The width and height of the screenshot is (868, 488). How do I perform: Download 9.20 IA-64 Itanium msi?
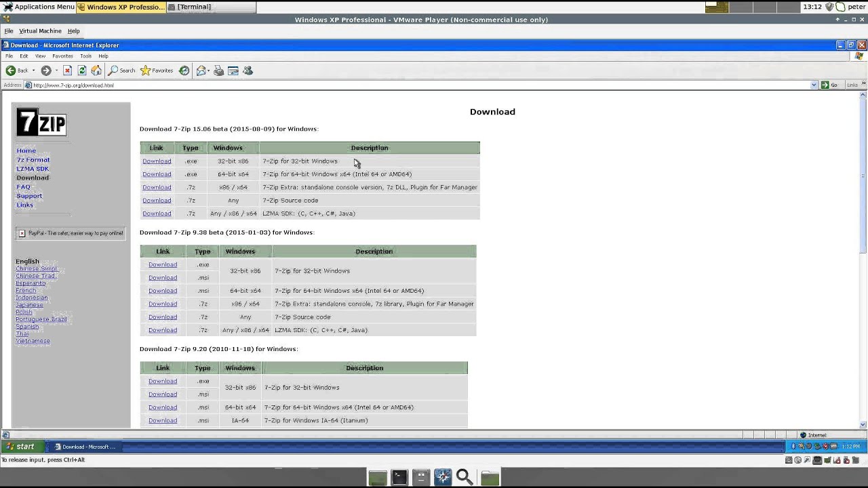(x=163, y=420)
